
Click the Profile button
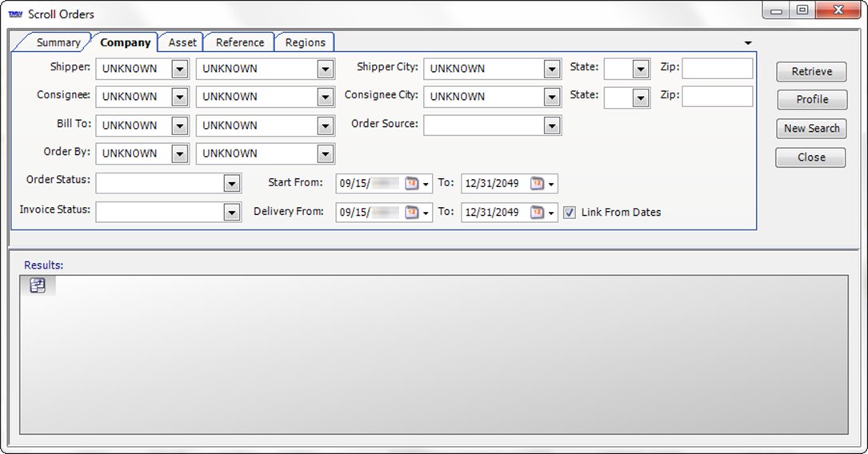pos(812,100)
